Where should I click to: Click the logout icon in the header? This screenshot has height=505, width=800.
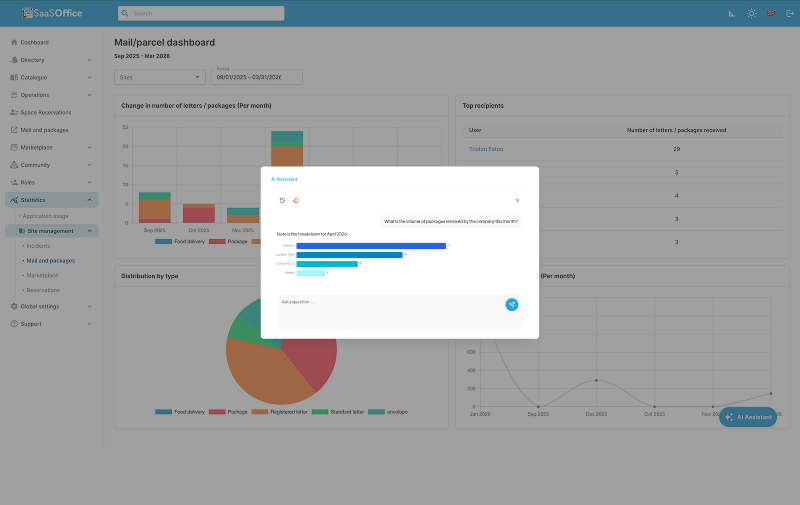coord(790,13)
